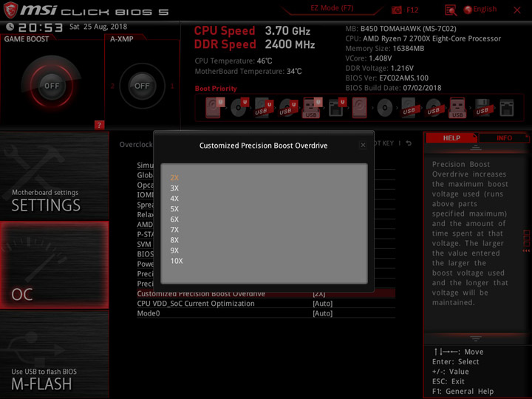This screenshot has width=532, height=399.
Task: Choose the 10X overdrive option
Action: [177, 261]
